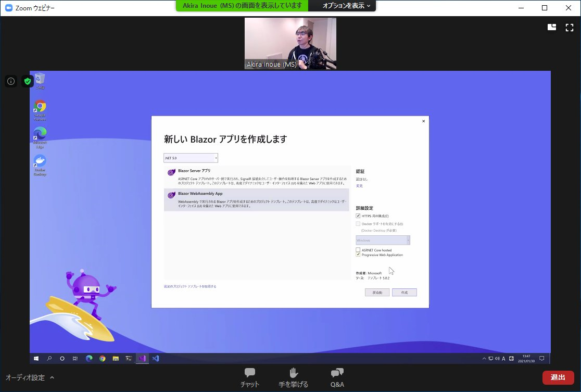Screen dimensions: 581x392
Task: Open the Zoom チャット panel
Action: (250, 377)
